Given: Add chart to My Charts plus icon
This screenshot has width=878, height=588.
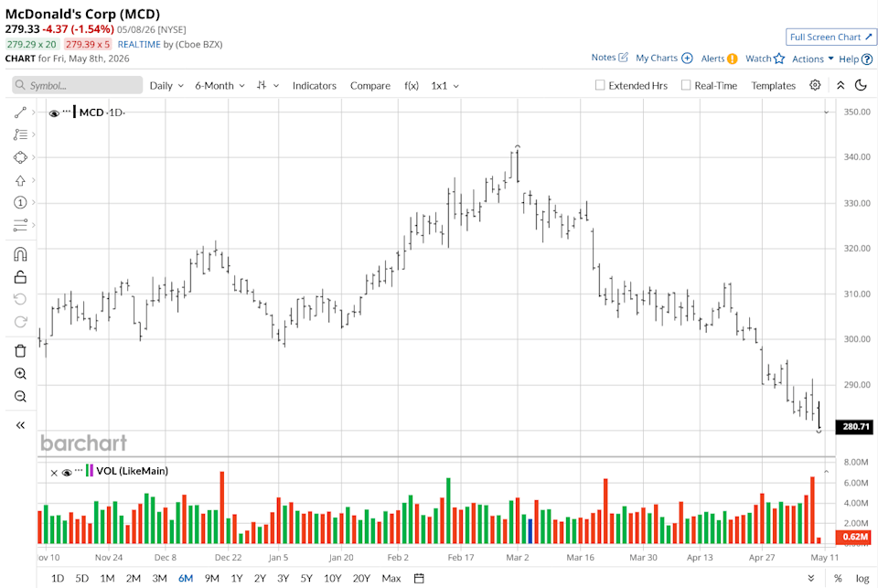Looking at the screenshot, I should pyautogui.click(x=687, y=59).
